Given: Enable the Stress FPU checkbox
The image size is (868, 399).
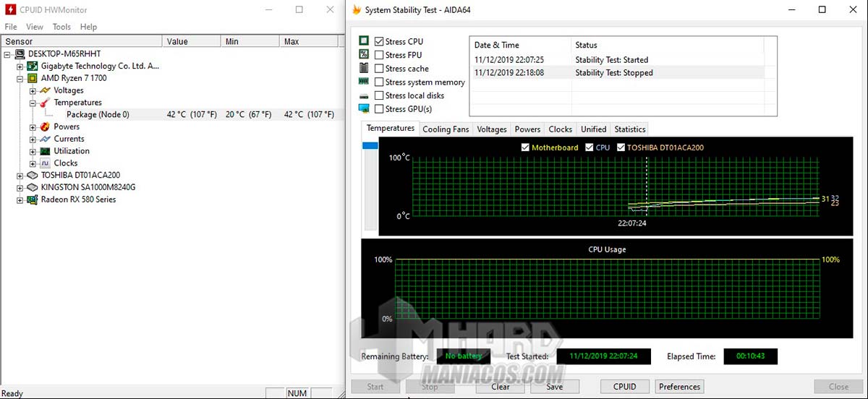Looking at the screenshot, I should coord(379,55).
